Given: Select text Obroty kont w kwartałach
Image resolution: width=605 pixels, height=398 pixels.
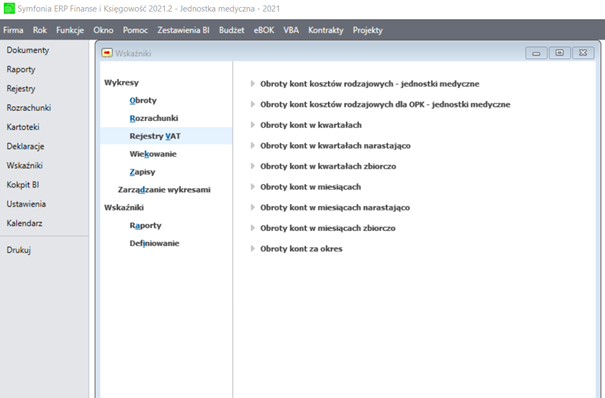Looking at the screenshot, I should pyautogui.click(x=311, y=125).
